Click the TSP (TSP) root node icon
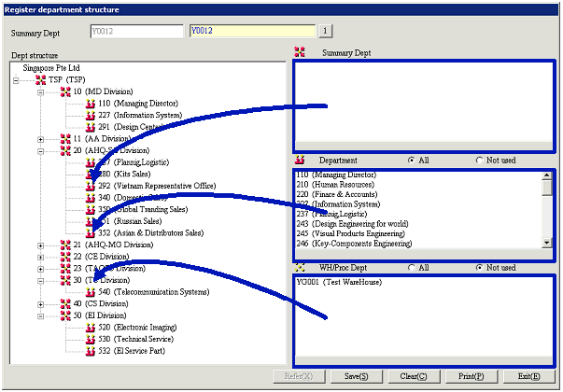Image resolution: width=563 pixels, height=392 pixels. (x=40, y=79)
